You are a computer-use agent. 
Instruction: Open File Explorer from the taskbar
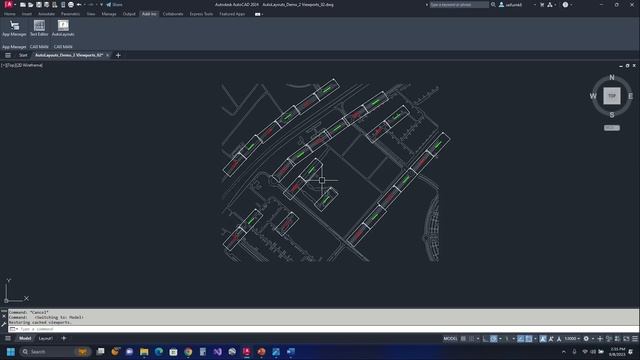(144, 351)
